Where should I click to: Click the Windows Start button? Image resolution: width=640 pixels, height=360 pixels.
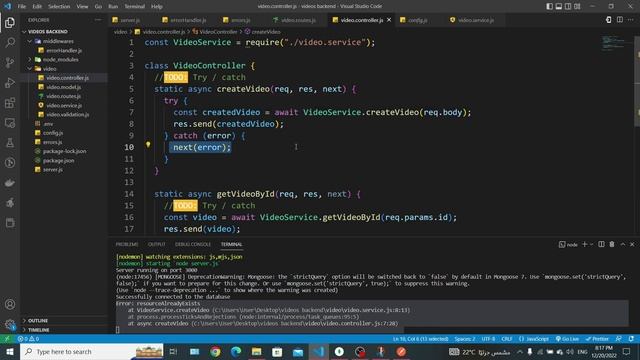(x=9, y=351)
